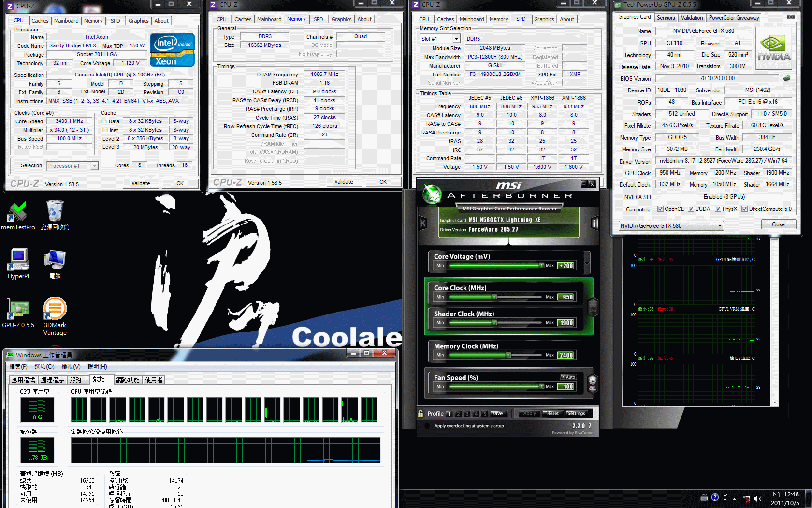Click OK in the first CPU-Z window
The image size is (812, 508).
coord(180,183)
